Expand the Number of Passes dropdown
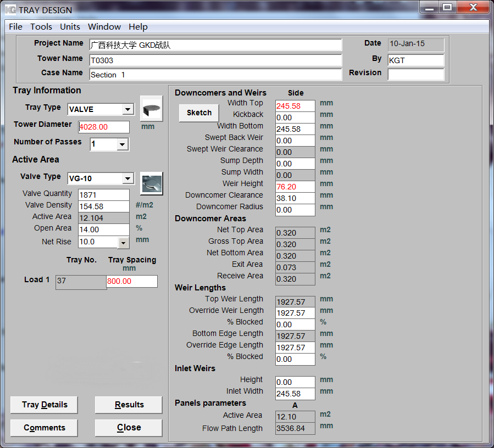Image resolution: width=494 pixels, height=448 pixels. (123, 144)
